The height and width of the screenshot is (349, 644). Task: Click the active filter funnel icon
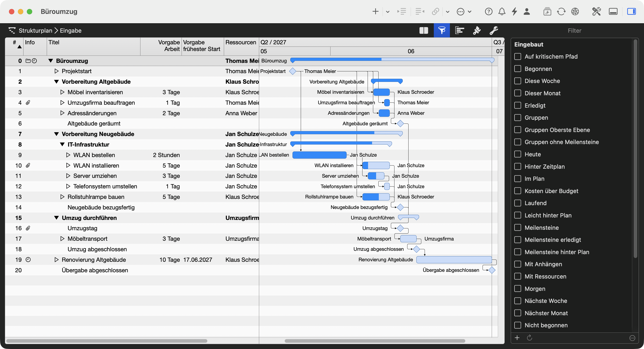click(442, 30)
